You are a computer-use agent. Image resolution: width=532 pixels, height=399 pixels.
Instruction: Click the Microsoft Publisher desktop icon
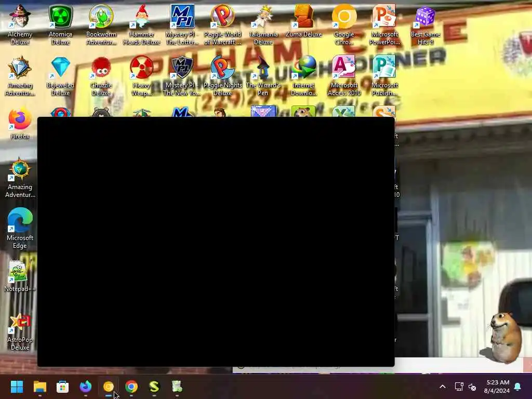tap(384, 75)
